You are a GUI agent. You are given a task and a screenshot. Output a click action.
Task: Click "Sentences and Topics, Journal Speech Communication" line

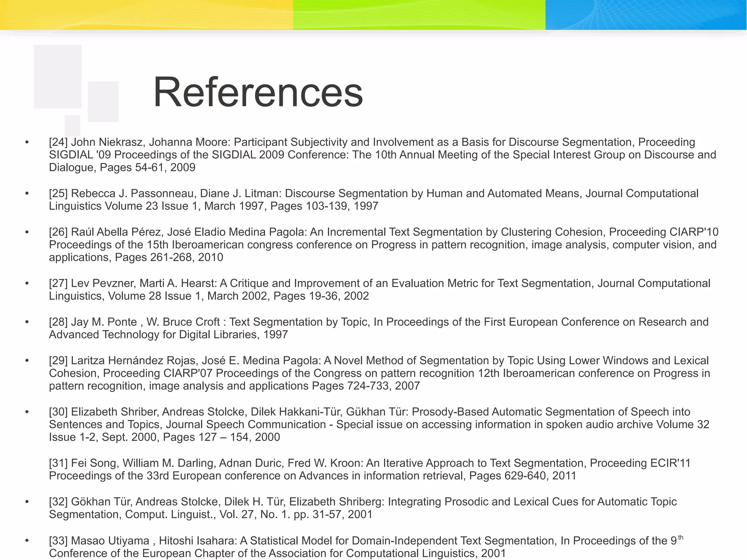point(379,425)
